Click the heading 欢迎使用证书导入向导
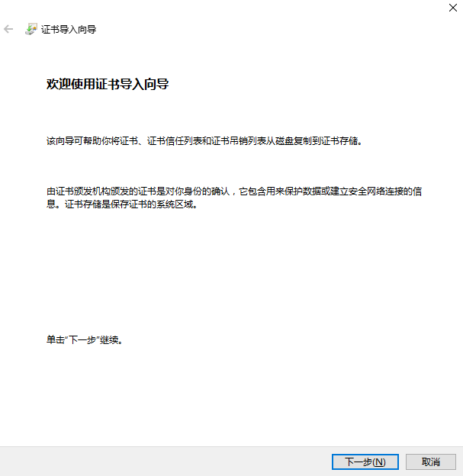The image size is (463, 476). click(108, 84)
